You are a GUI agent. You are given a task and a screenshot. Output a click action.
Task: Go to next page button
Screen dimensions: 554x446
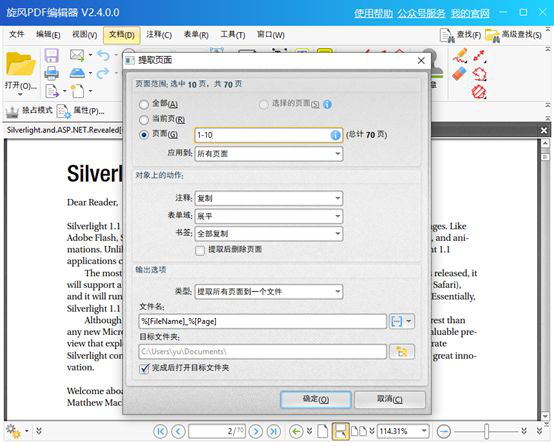[x=256, y=431]
